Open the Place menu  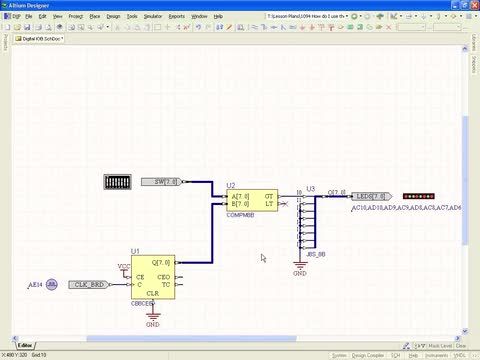tap(95, 16)
